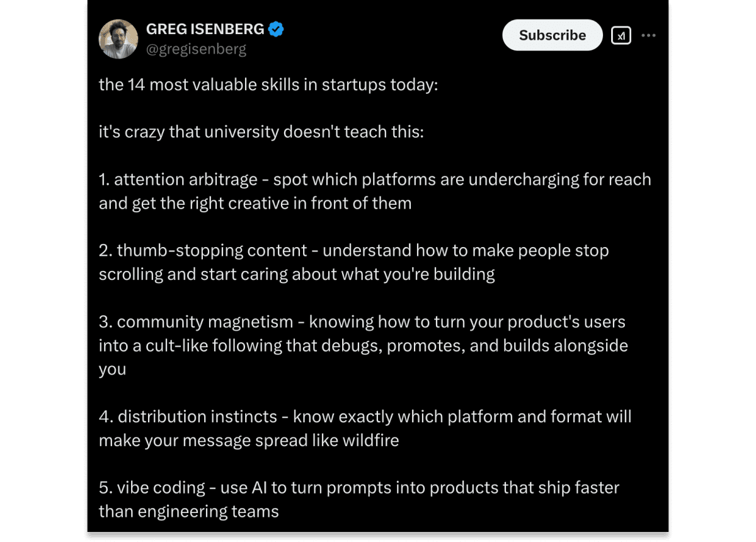Click the GREG ISENBERG display name
Image resolution: width=756 pixels, height=542 pixels.
[x=205, y=29]
